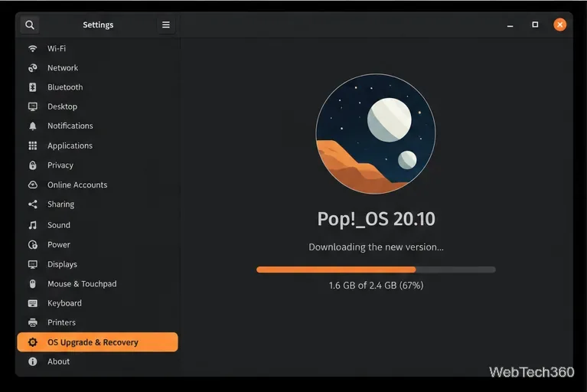The image size is (587, 392).
Task: Select the Displays label
Action: (62, 264)
